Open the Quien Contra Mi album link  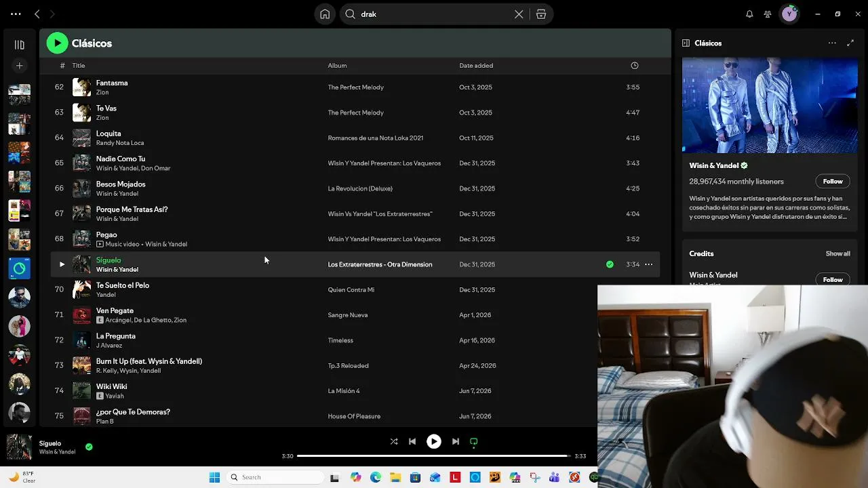(x=351, y=290)
